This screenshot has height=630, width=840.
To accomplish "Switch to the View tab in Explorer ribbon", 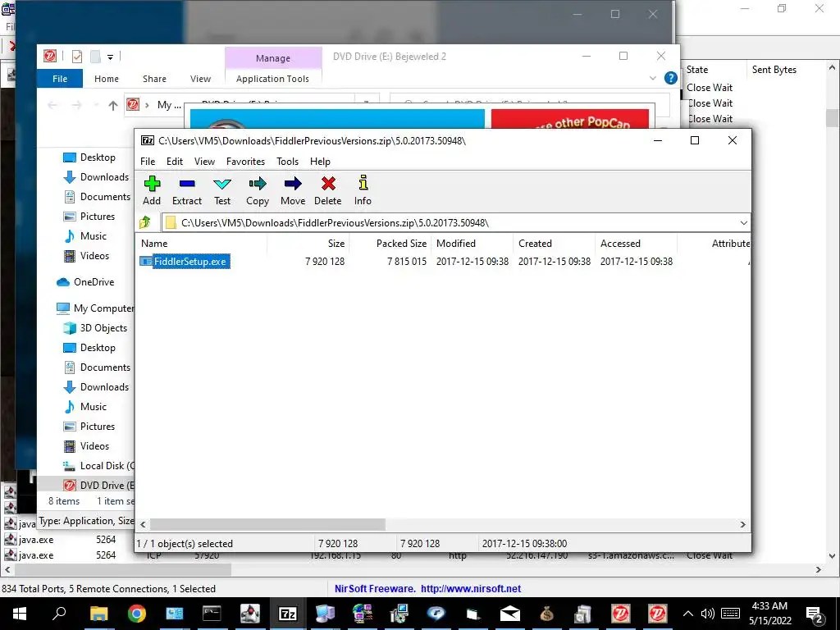I will pyautogui.click(x=200, y=79).
